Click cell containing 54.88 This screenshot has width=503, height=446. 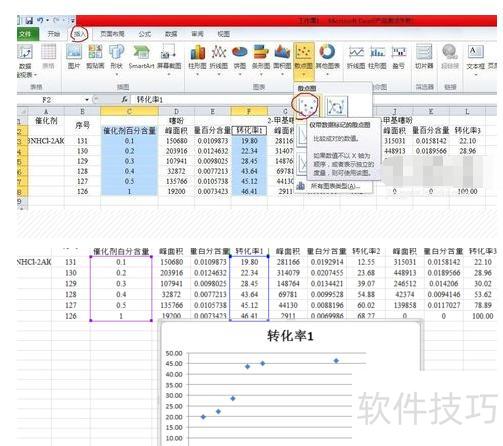(x=366, y=294)
